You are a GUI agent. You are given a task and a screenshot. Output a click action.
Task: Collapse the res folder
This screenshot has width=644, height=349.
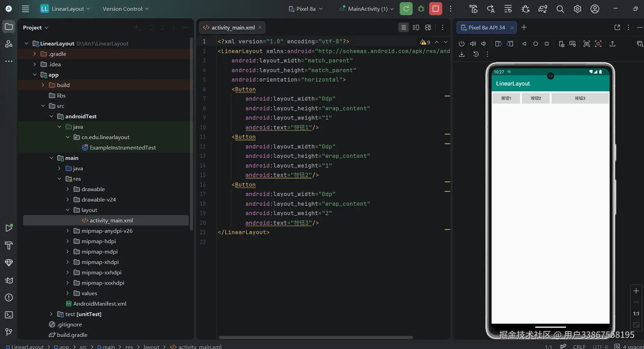click(59, 179)
